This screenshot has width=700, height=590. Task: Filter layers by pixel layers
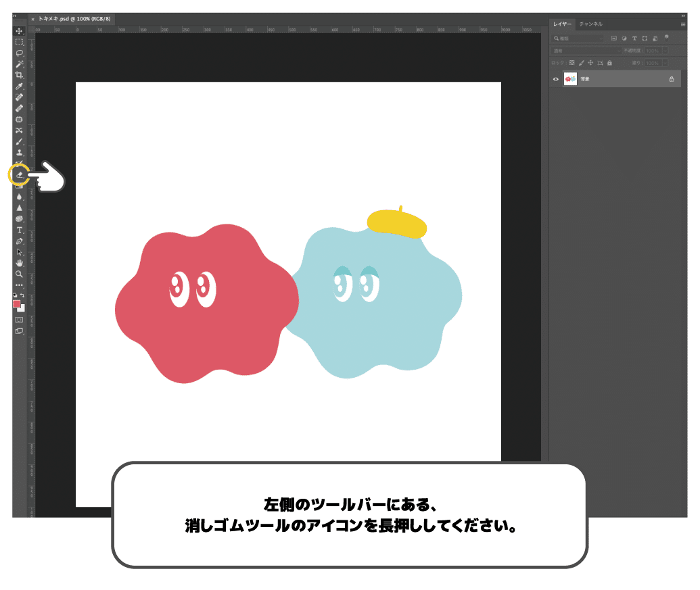tap(614, 39)
